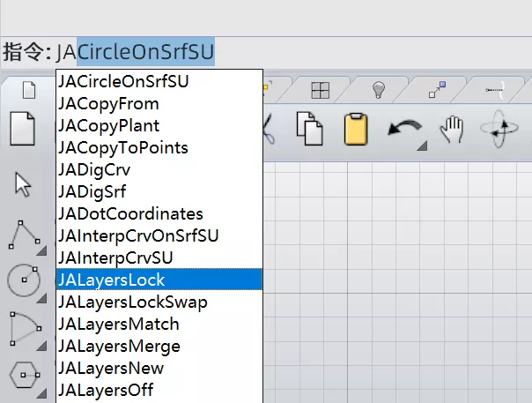
Task: Select JACircleOnSrfSU from autocomplete list
Action: pyautogui.click(x=159, y=81)
